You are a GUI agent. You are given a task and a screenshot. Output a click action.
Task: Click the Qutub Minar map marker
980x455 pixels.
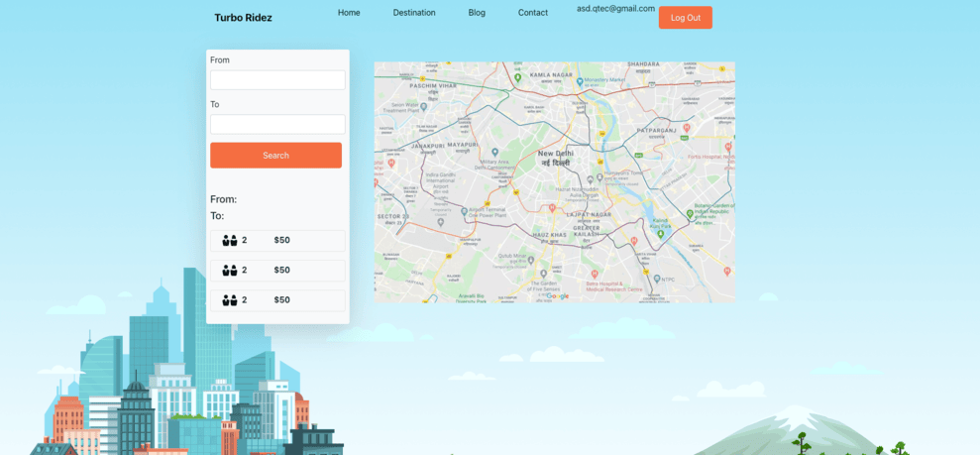[531, 258]
